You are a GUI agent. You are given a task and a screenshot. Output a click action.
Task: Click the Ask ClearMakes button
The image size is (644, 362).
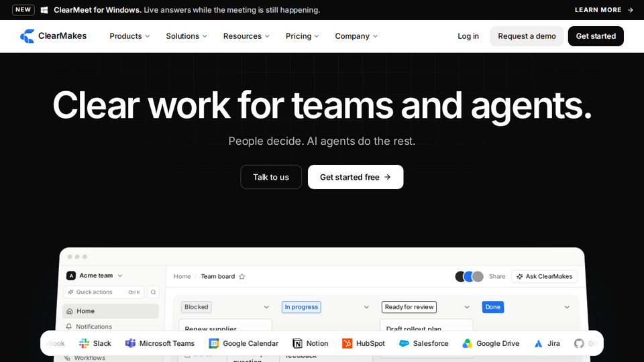click(545, 277)
